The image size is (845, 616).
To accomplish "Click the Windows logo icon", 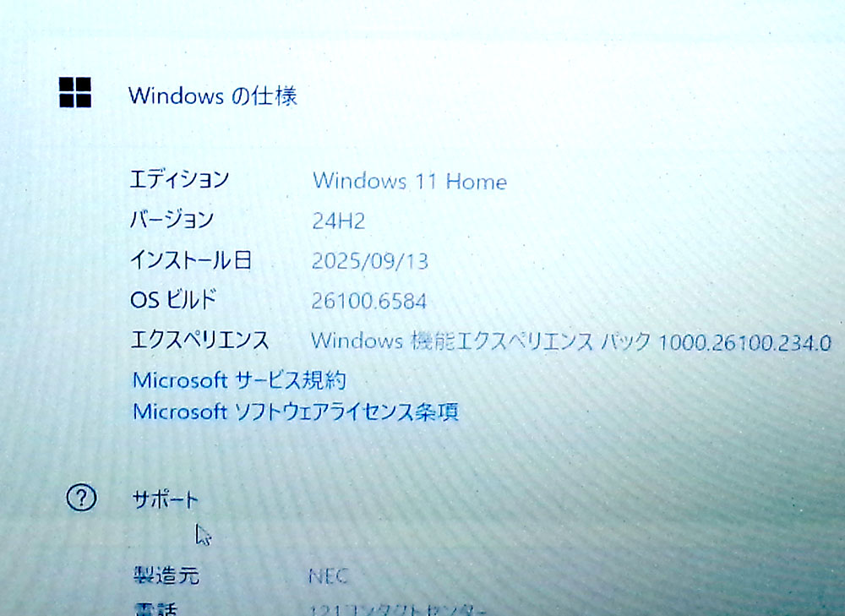I will click(75, 92).
